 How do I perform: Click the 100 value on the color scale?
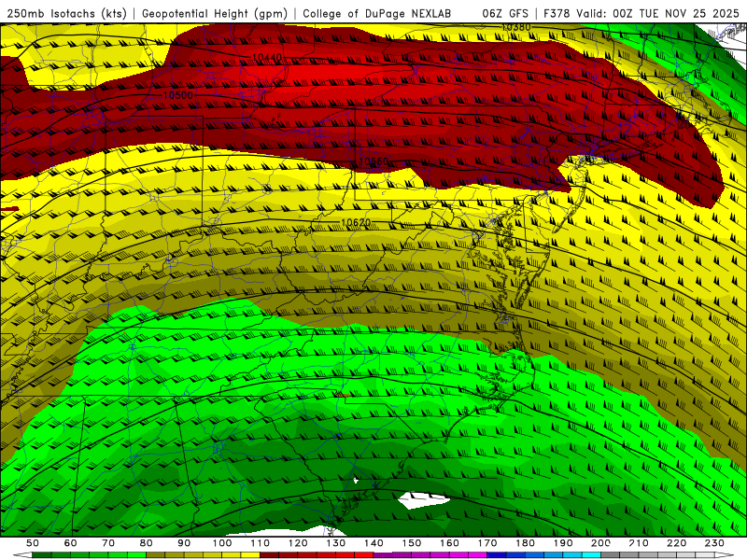click(222, 543)
